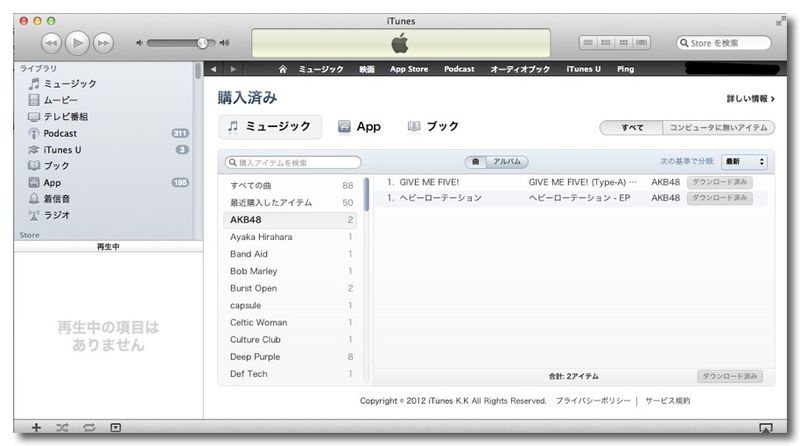
Task: Open the プライバシーポリシー link
Action: tap(593, 401)
